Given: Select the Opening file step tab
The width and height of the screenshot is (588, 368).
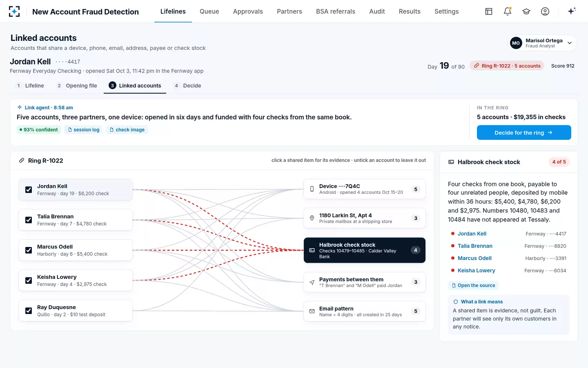Looking at the screenshot, I should point(77,85).
